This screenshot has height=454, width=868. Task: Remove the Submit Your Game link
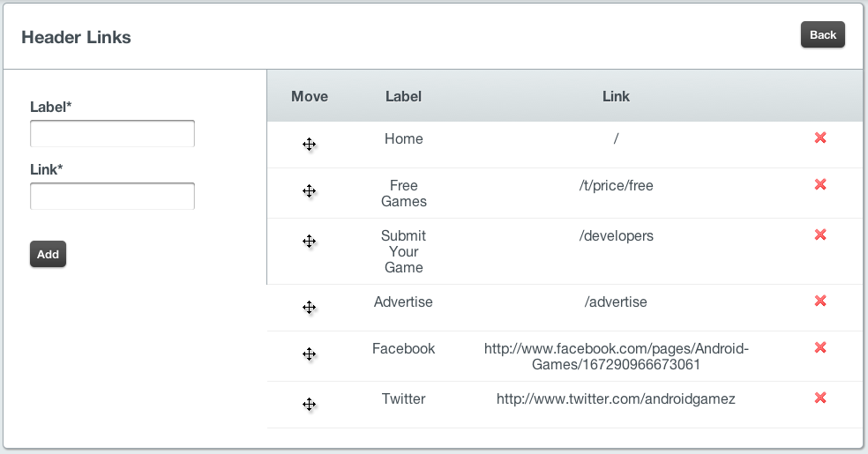pos(820,234)
